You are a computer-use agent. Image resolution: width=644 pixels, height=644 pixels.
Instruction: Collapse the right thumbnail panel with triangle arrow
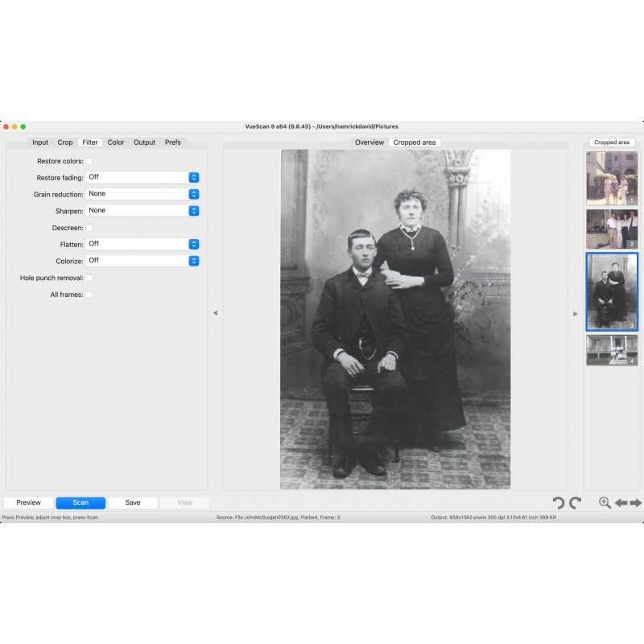(x=575, y=314)
